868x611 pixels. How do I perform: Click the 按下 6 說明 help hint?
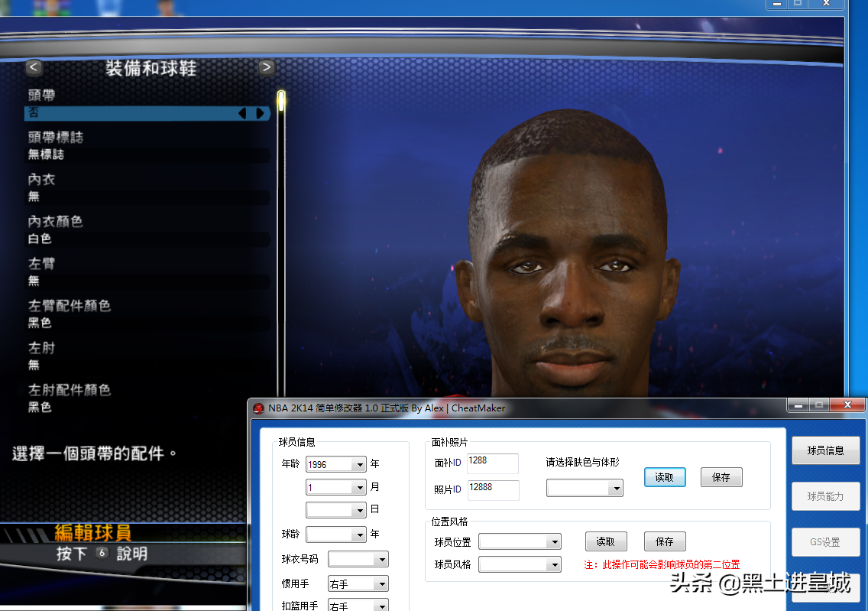tap(102, 554)
